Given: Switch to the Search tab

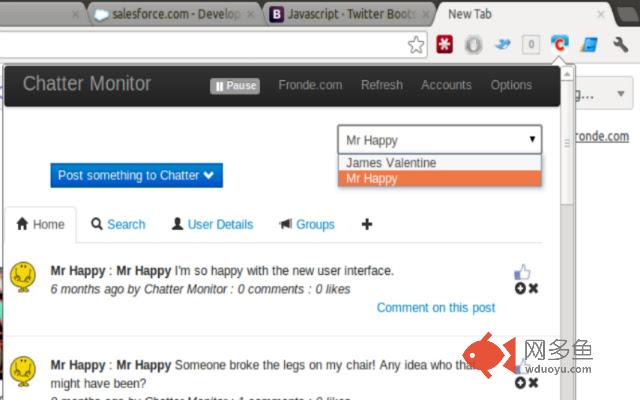Looking at the screenshot, I should [118, 224].
